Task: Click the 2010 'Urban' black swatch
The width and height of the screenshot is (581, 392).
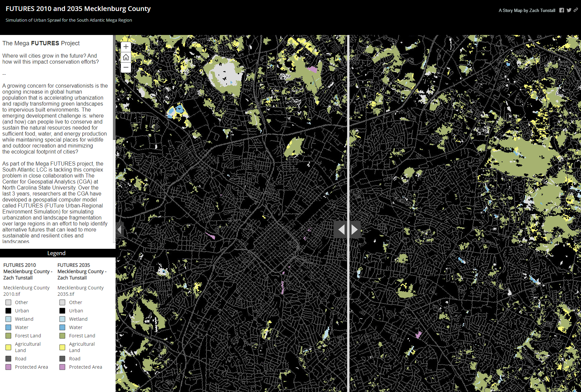Action: click(8, 311)
